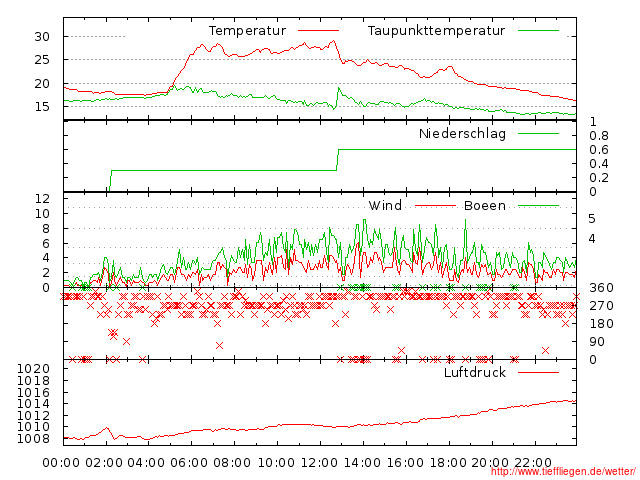Click the 180 wind direction axis value

[x=601, y=324]
